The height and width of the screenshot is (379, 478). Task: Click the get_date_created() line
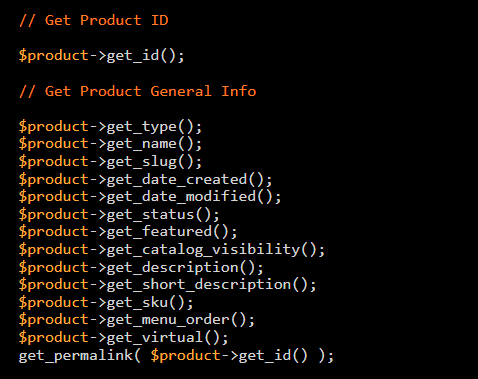pyautogui.click(x=145, y=180)
